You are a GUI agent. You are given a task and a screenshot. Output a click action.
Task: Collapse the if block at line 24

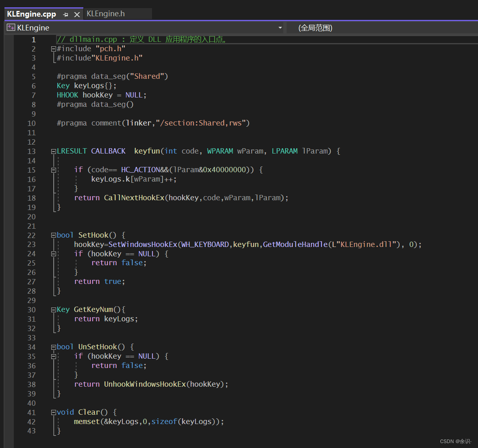tap(53, 254)
